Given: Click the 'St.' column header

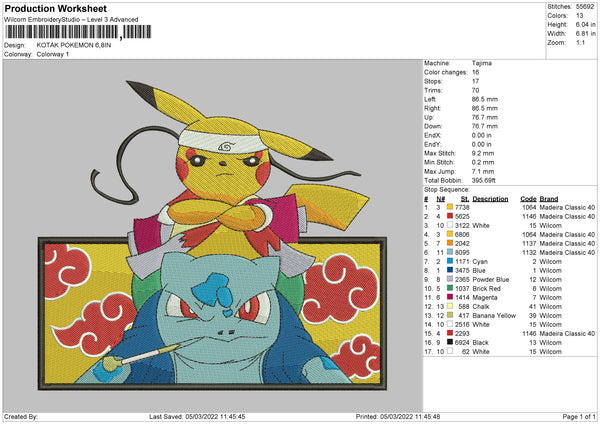Looking at the screenshot, I should (465, 199).
